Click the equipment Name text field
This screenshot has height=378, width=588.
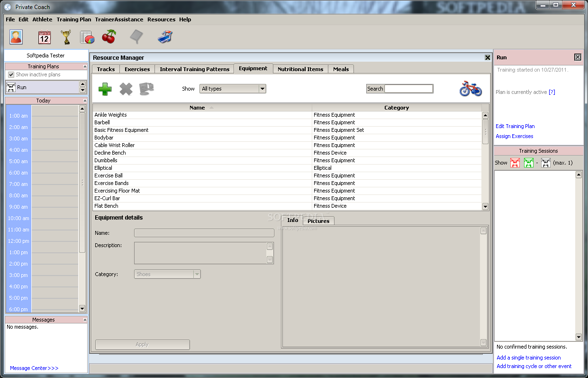(204, 233)
